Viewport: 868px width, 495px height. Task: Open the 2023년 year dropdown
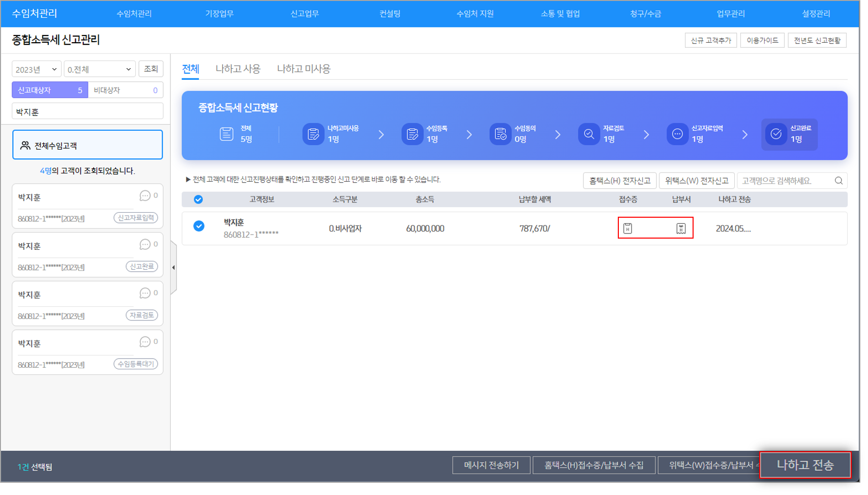point(36,69)
